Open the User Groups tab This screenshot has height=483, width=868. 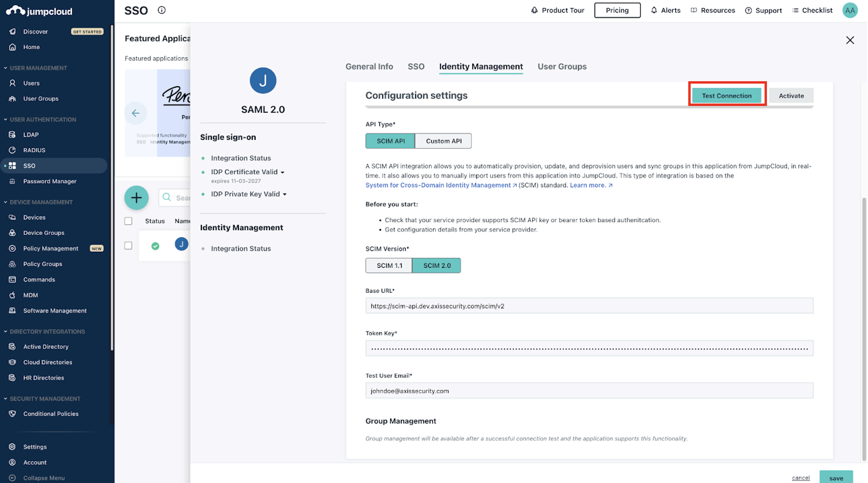click(562, 66)
